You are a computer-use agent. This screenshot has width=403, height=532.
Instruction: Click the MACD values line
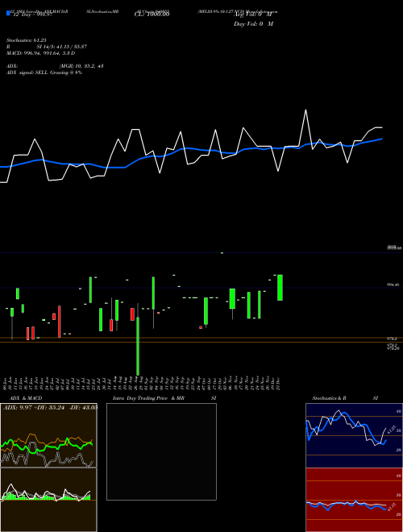(41, 53)
